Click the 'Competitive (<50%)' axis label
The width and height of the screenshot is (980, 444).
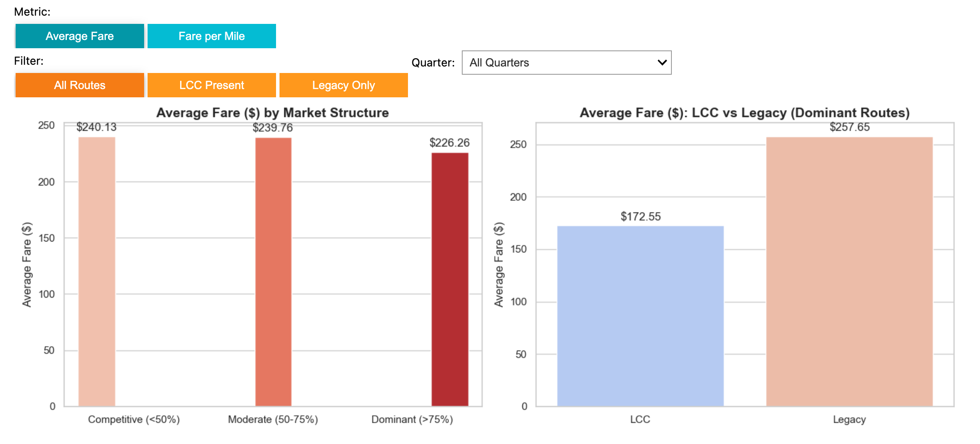click(134, 419)
